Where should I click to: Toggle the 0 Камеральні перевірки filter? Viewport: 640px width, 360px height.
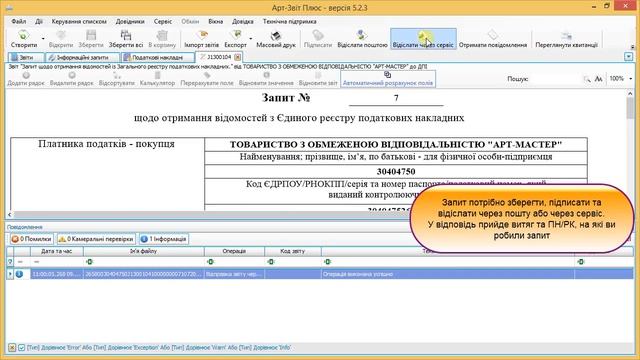pos(96,239)
